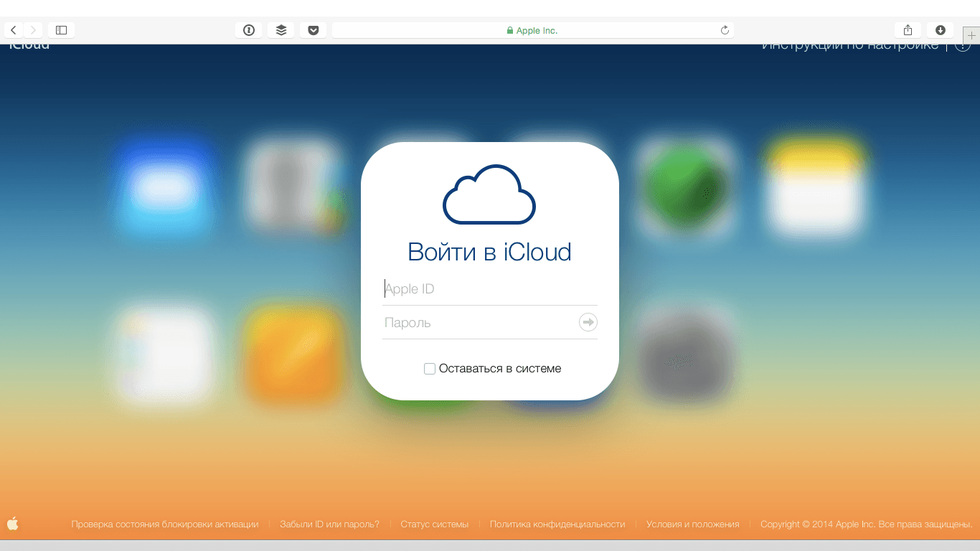980x551 pixels.
Task: Click the Apple logo in the footer
Action: [x=12, y=524]
